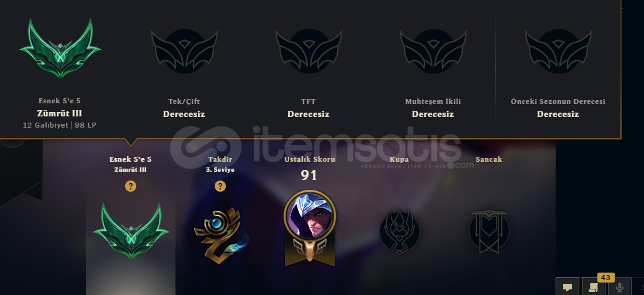Image resolution: width=644 pixels, height=295 pixels.
Task: Select the Tek/Çift unranked emblem
Action: point(184,51)
